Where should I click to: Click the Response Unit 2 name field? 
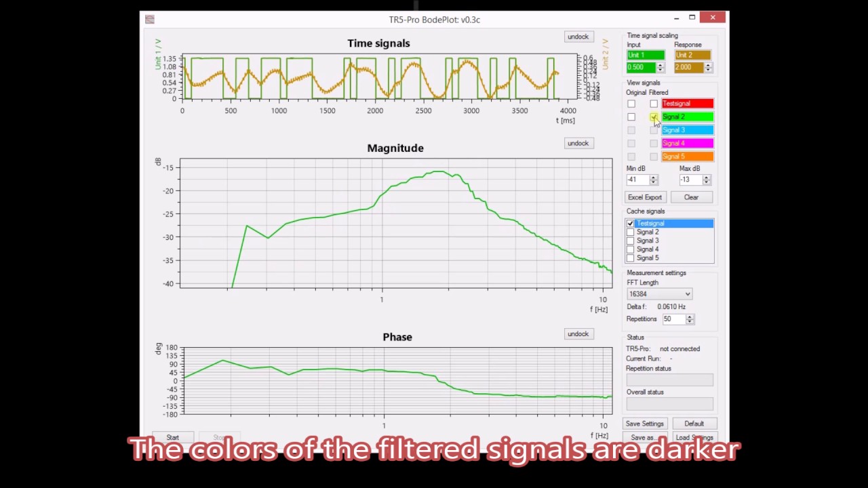tap(692, 55)
